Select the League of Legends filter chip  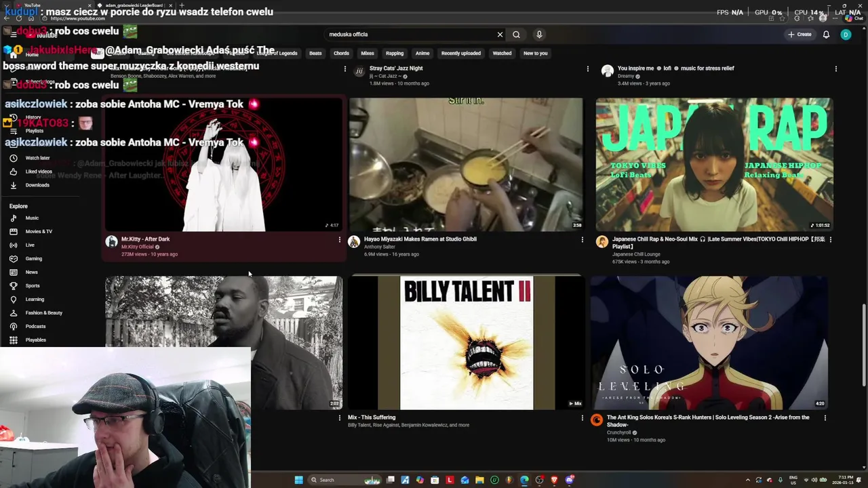(277, 54)
